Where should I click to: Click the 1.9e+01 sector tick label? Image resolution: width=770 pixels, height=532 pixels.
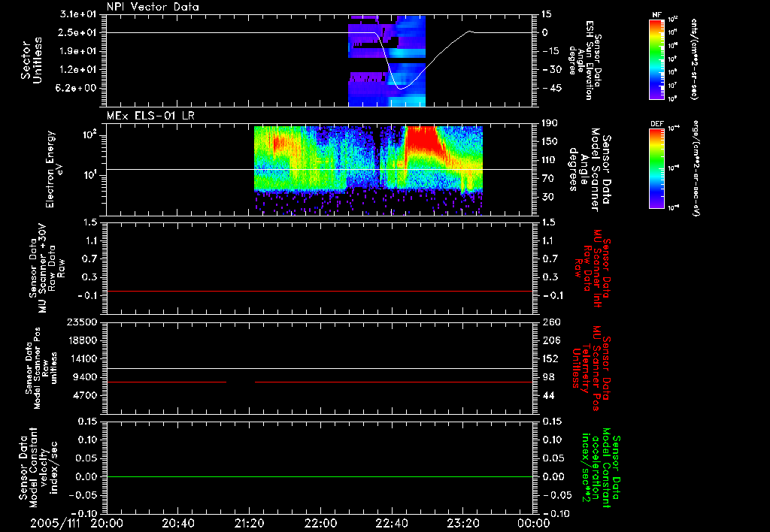click(78, 51)
